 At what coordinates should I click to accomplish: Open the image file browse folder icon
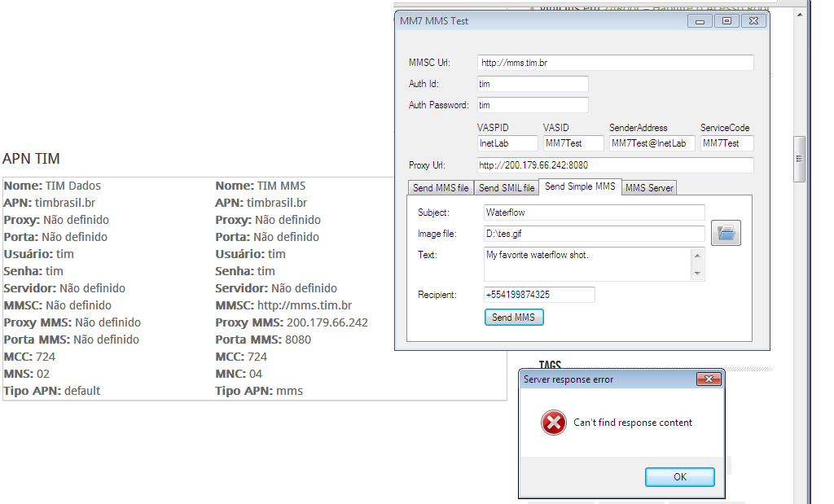(726, 233)
